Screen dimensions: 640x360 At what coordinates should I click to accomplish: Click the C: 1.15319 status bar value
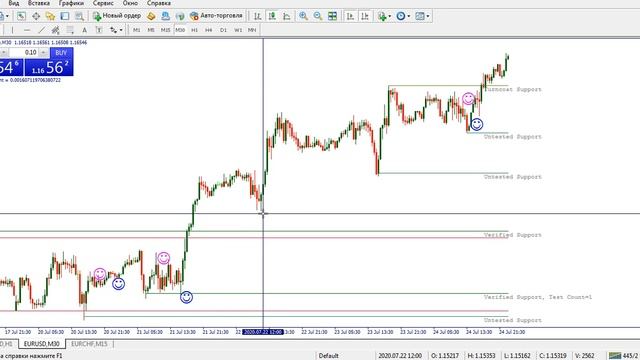pyautogui.click(x=553, y=356)
